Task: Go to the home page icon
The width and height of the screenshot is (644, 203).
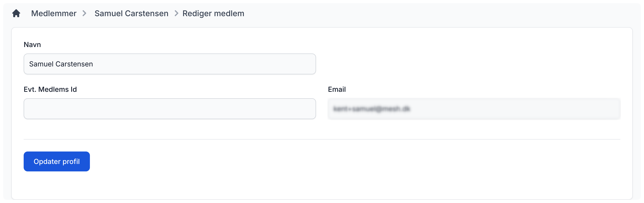Action: click(16, 13)
